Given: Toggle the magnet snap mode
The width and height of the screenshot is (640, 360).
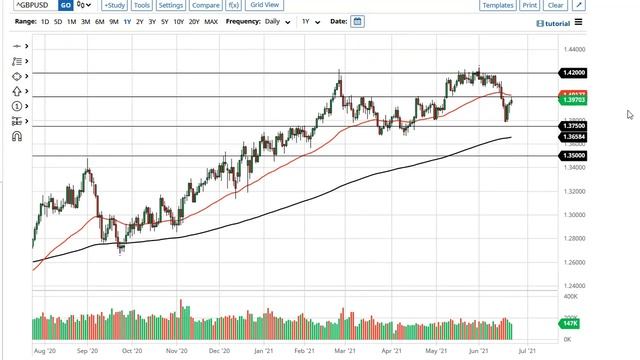Looking at the screenshot, I should 17,136.
